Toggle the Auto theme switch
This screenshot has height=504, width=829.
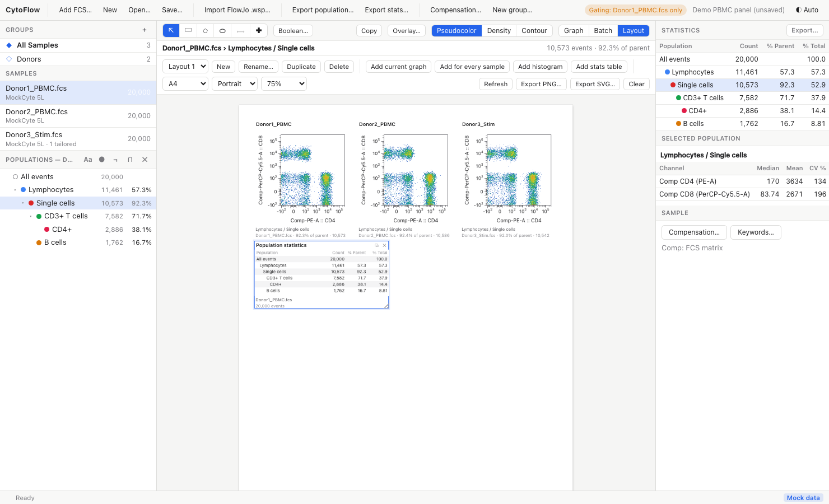tap(807, 10)
